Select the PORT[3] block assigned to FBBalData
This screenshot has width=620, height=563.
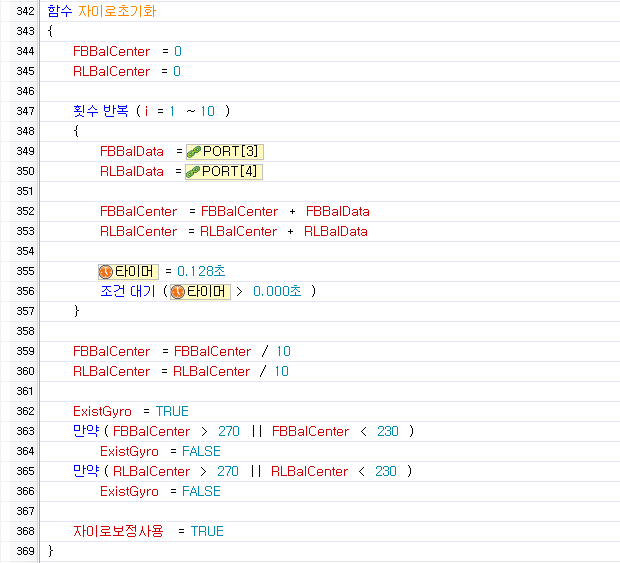[x=230, y=151]
